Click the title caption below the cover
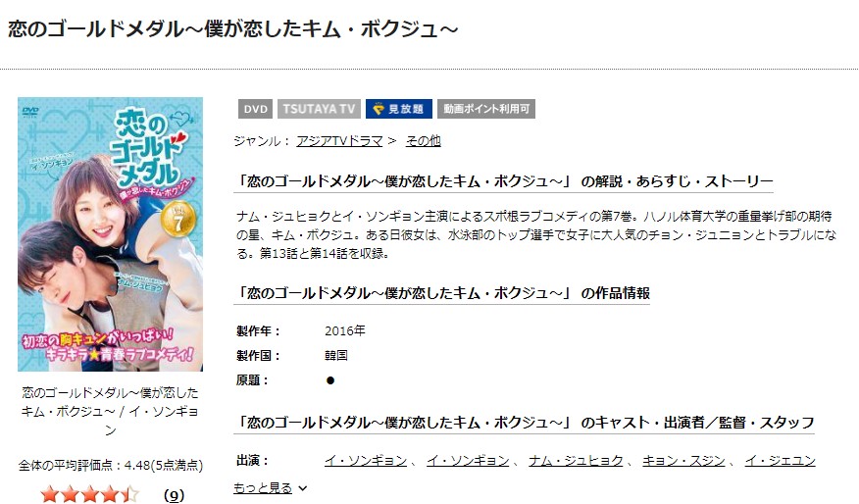859x504 pixels. click(x=110, y=412)
